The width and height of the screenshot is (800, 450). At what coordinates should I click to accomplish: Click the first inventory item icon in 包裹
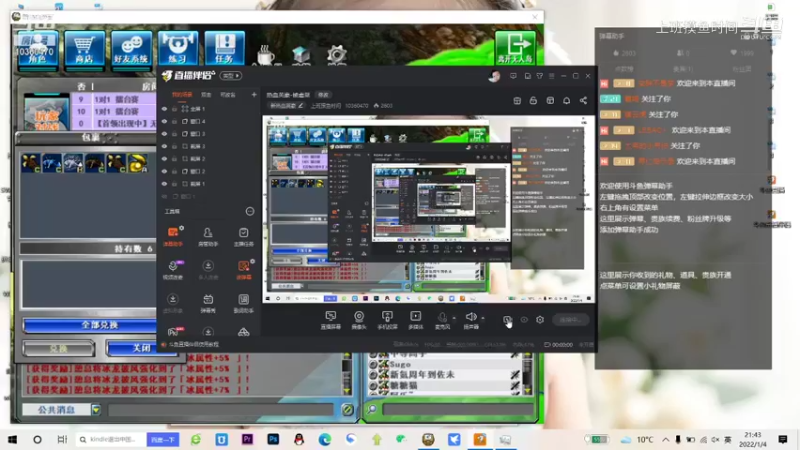31,163
